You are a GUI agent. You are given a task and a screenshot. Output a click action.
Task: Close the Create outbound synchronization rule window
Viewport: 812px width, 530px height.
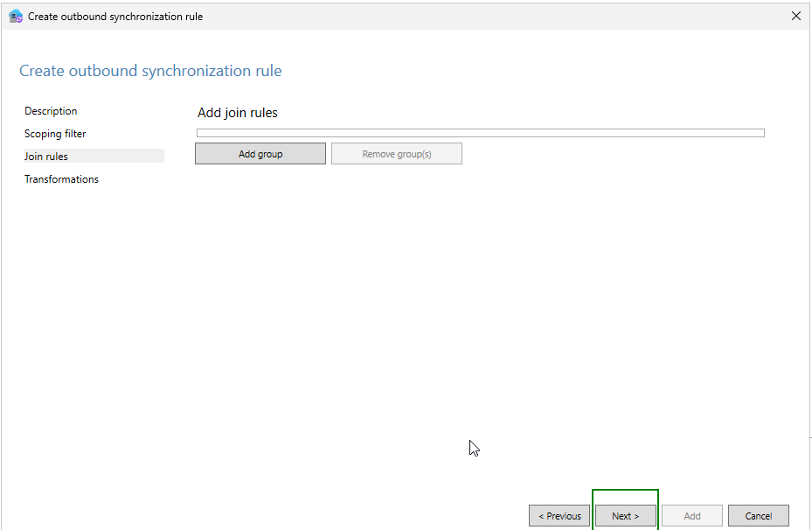point(796,16)
